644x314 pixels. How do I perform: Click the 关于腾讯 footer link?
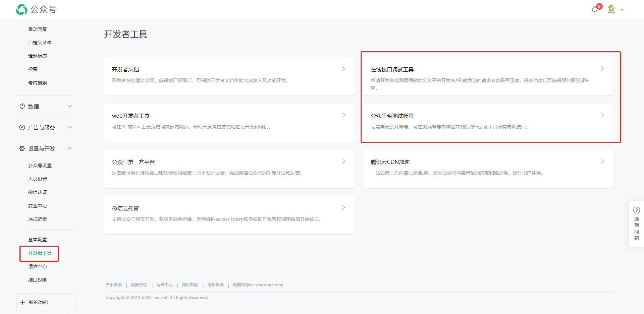pos(114,285)
